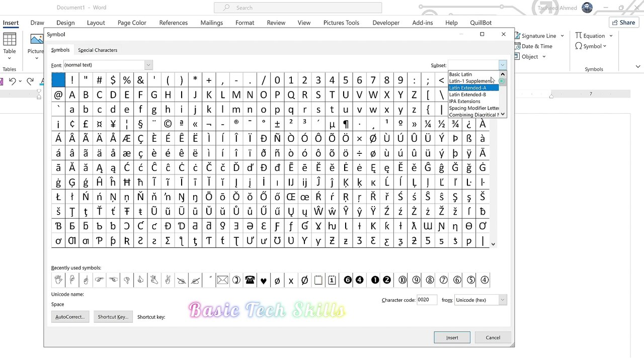Screen dimensions: 644x362
Task: Pick the victory hand recently used symbol
Action: coord(168,280)
